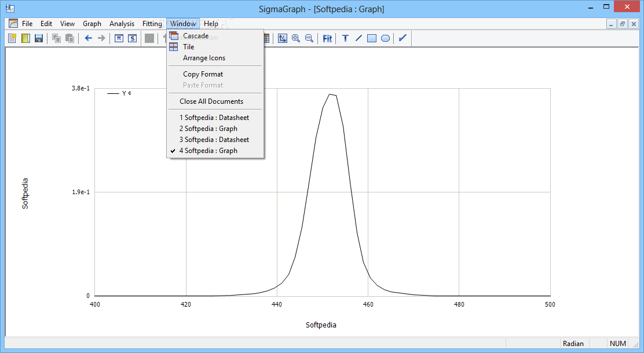The image size is (644, 353).
Task: Close the open Window menu
Action: point(183,23)
